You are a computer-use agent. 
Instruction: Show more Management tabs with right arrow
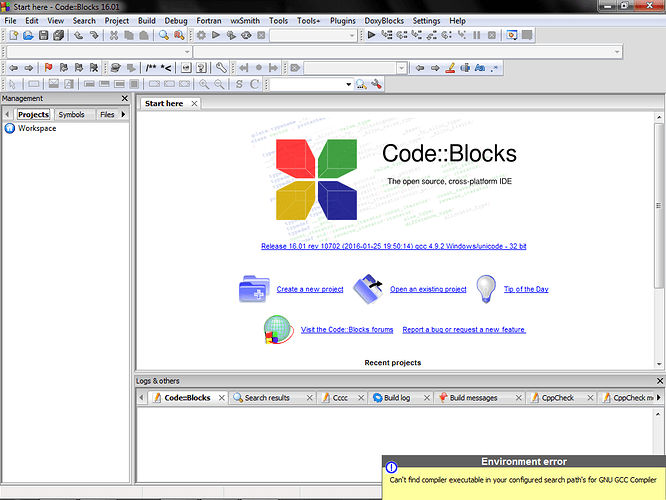124,114
